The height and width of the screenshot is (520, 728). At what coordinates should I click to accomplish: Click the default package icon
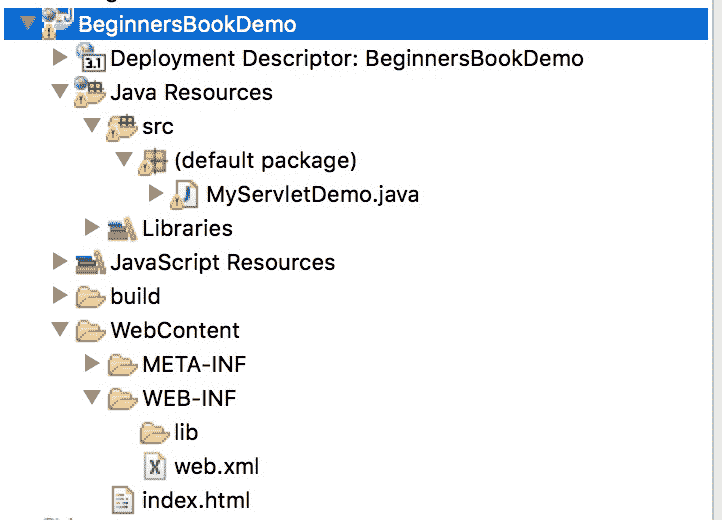coord(154,160)
